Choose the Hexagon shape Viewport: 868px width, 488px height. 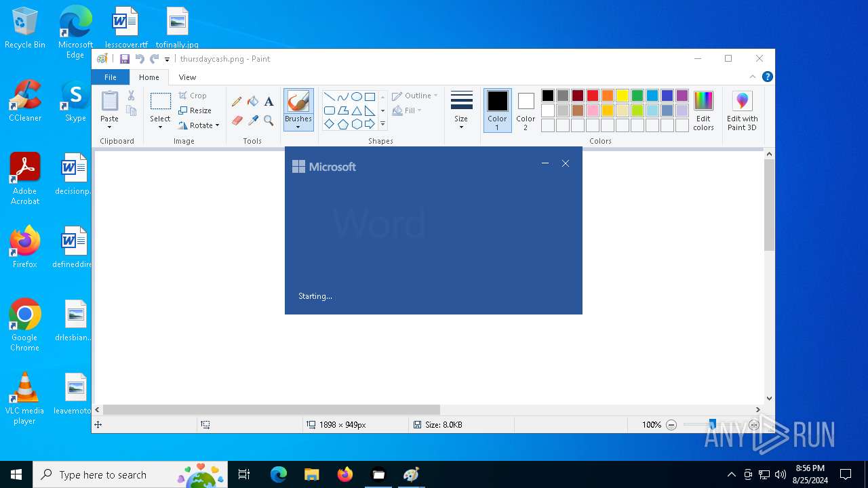356,124
